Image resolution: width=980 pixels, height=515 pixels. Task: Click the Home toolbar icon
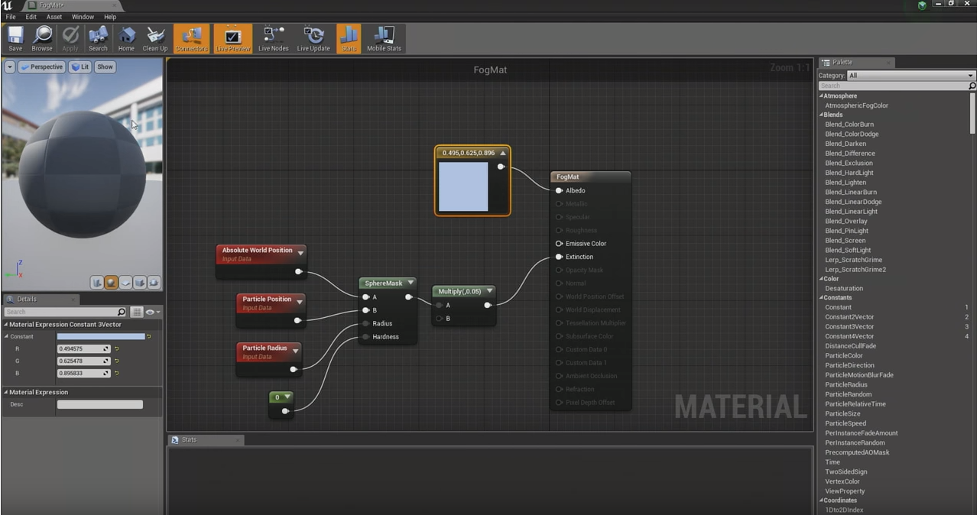[x=126, y=37]
